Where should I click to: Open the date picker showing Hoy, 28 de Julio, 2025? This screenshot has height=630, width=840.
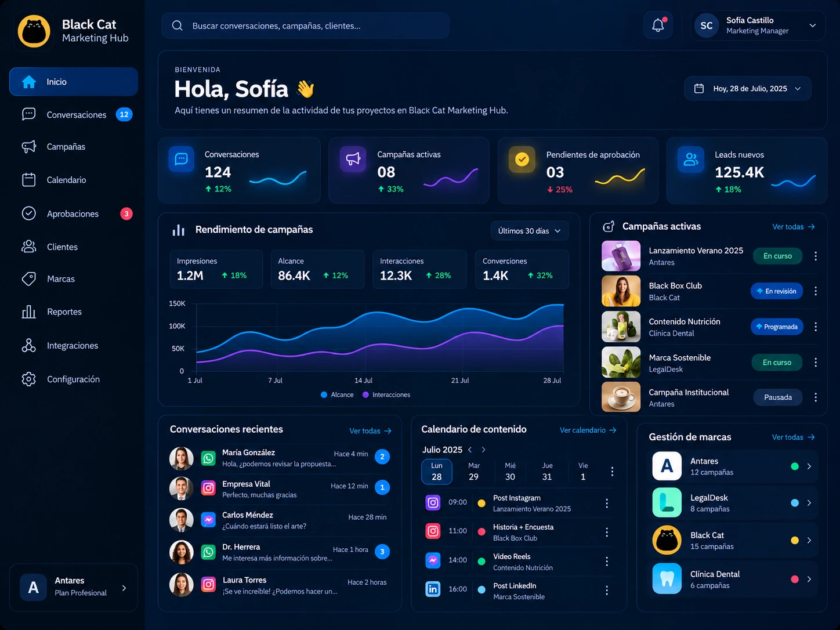748,89
